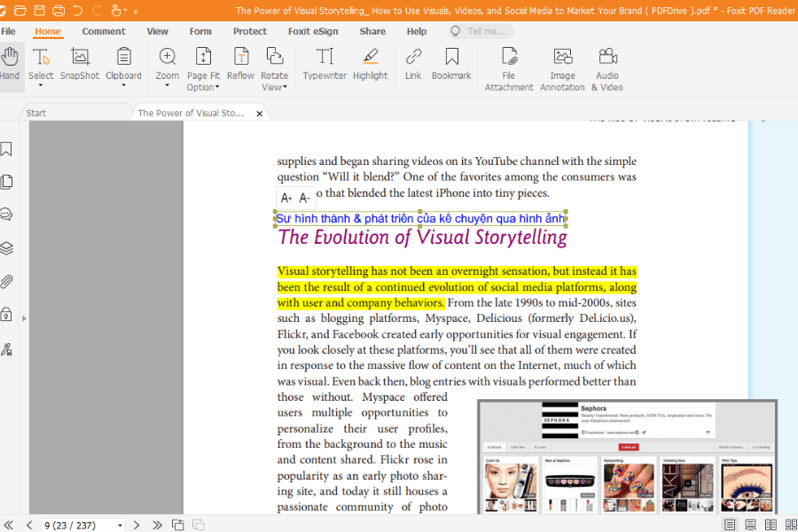Insert an Image Annotation

pyautogui.click(x=562, y=69)
